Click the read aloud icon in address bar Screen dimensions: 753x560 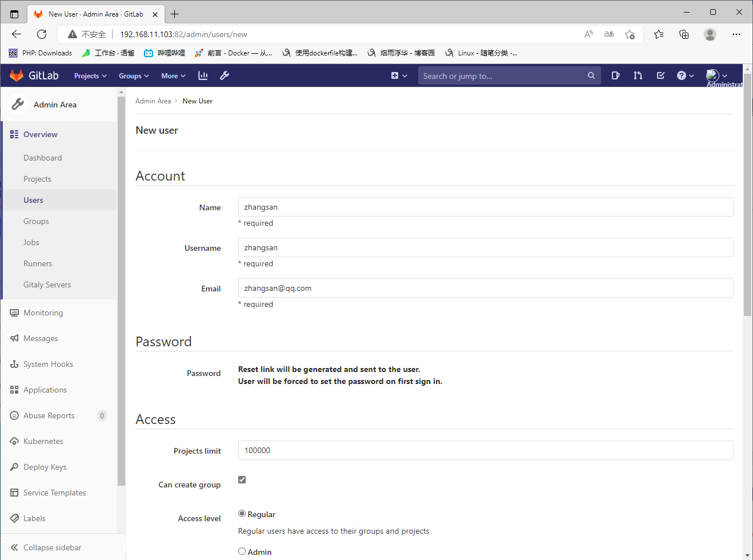click(588, 34)
